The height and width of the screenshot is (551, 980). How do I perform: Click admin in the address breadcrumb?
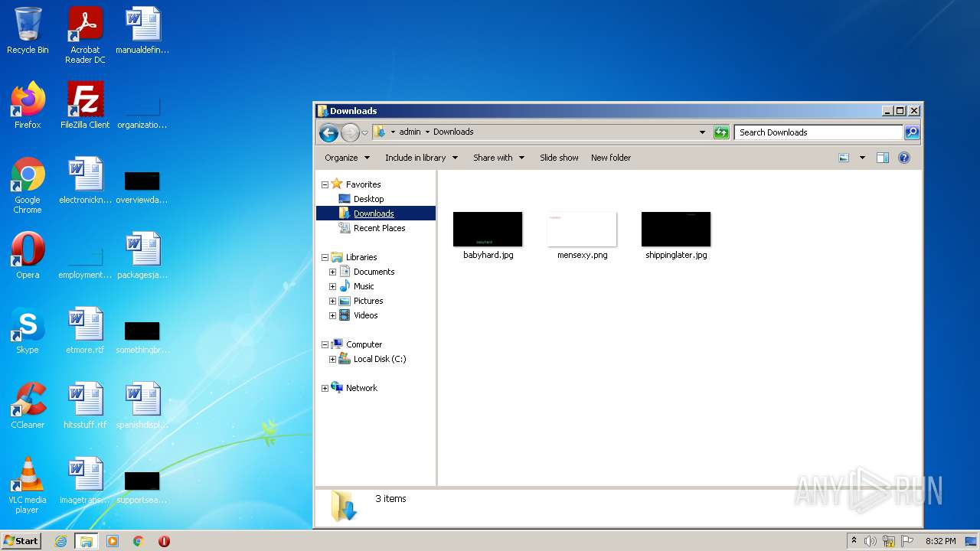click(410, 132)
